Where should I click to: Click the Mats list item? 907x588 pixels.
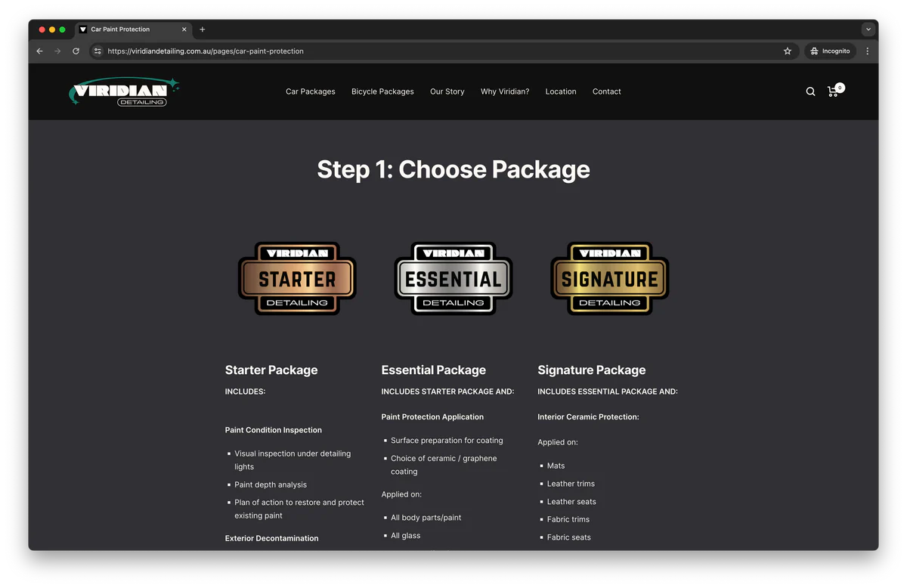(x=556, y=466)
